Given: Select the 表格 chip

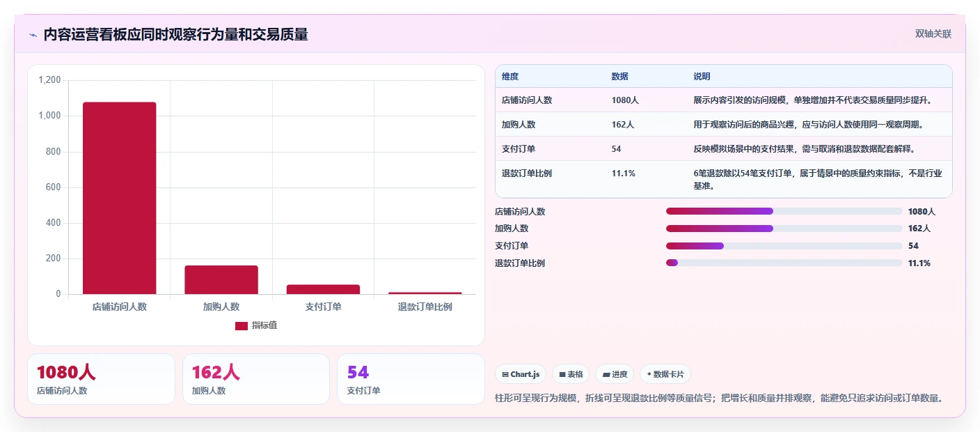Looking at the screenshot, I should pyautogui.click(x=571, y=374).
